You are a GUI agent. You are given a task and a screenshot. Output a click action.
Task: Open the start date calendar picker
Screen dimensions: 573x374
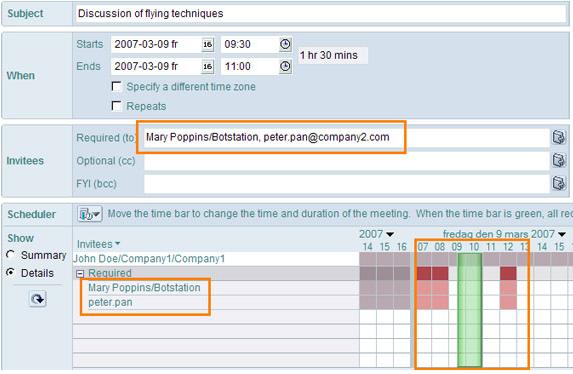pos(208,45)
